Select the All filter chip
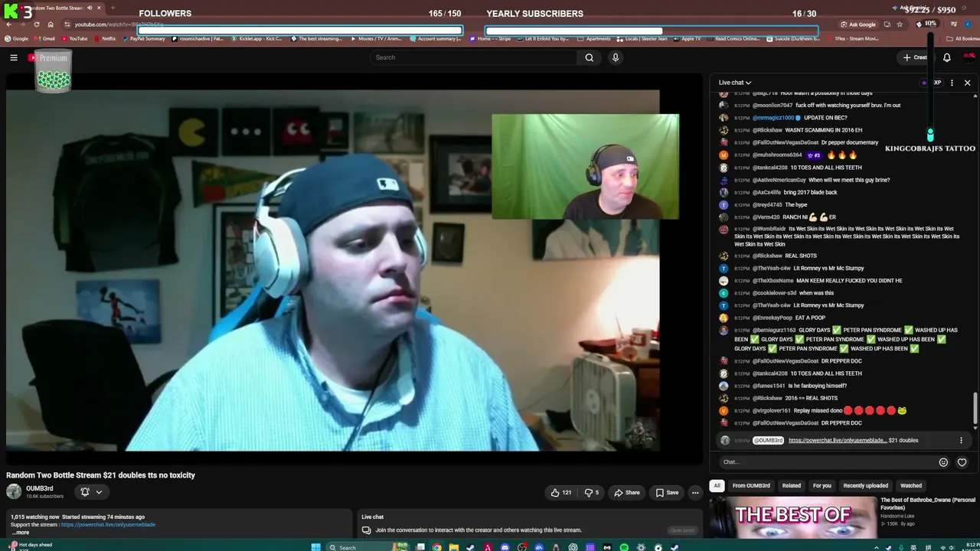The width and height of the screenshot is (980, 551). click(x=717, y=486)
